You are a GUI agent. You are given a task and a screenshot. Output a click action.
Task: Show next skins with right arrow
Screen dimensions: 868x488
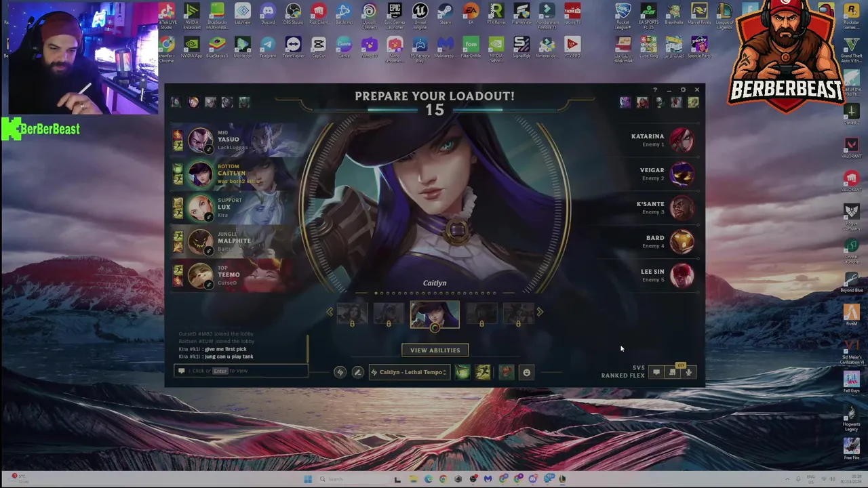coord(540,312)
